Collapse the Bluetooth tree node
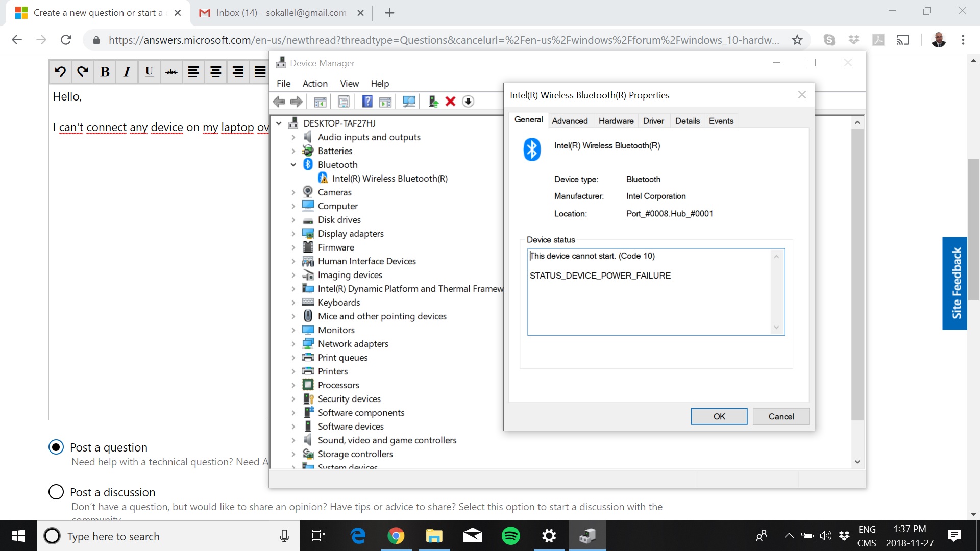 (293, 165)
